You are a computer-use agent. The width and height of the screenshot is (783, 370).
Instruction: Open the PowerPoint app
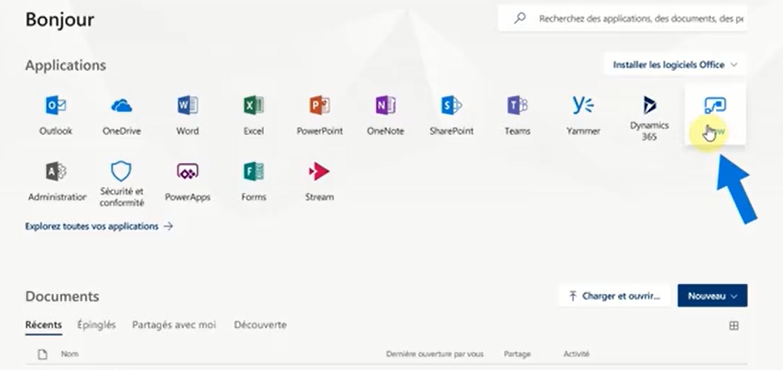tap(320, 116)
